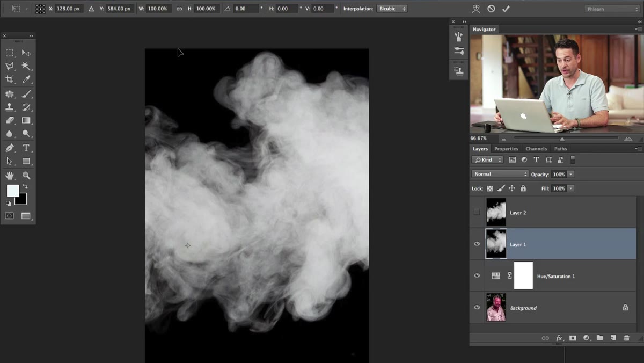
Task: Select the Type tool
Action: 26,148
